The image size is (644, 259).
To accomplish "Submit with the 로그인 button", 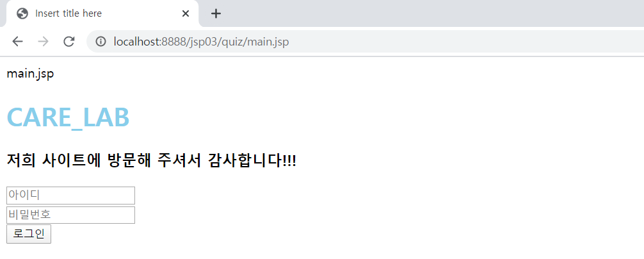I will tap(29, 234).
